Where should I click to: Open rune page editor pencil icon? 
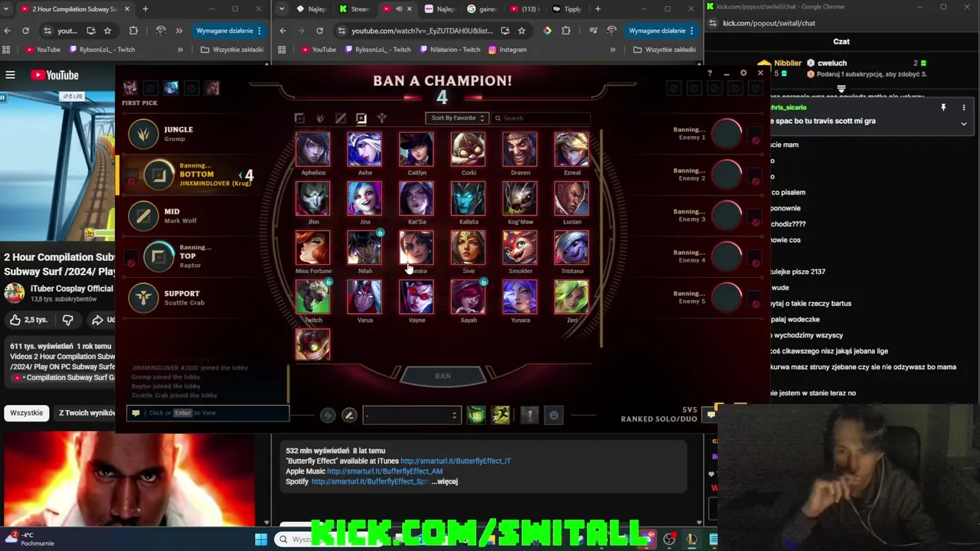tap(349, 415)
